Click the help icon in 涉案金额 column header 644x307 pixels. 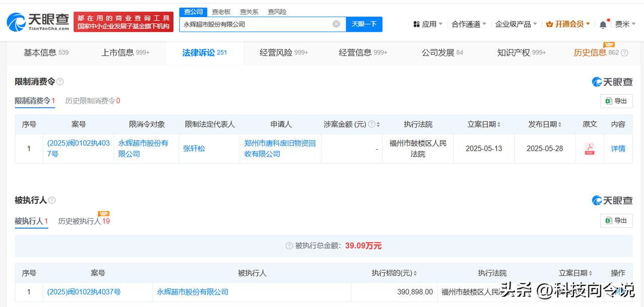pyautogui.click(x=372, y=124)
